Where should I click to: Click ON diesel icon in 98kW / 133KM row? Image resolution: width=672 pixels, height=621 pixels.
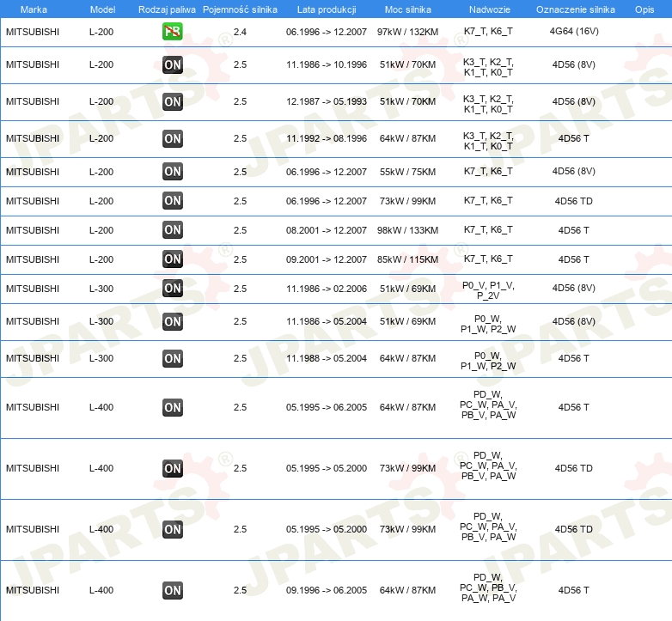[x=172, y=229]
